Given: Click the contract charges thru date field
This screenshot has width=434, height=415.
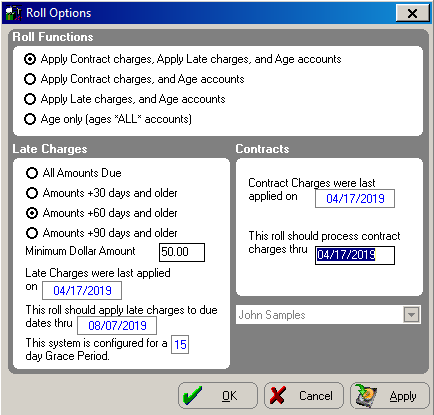Looking at the screenshot, I should tap(355, 255).
